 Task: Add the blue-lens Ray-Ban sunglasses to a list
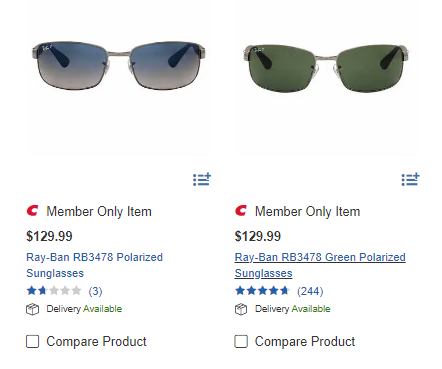tap(202, 179)
